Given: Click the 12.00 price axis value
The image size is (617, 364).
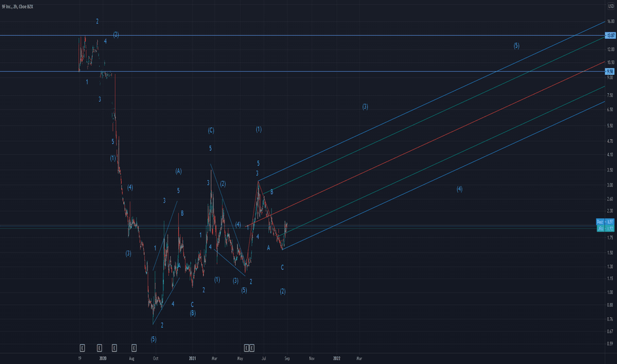Looking at the screenshot, I should pos(610,49).
